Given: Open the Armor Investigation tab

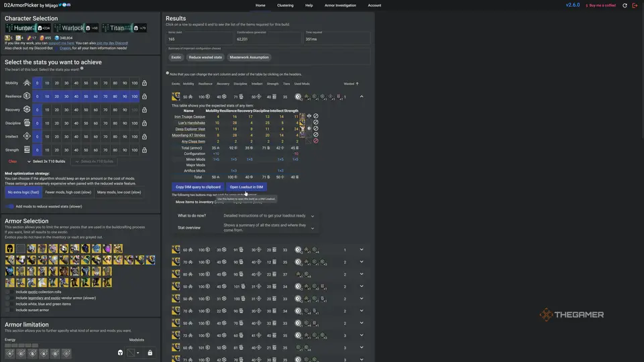Looking at the screenshot, I should (340, 5).
